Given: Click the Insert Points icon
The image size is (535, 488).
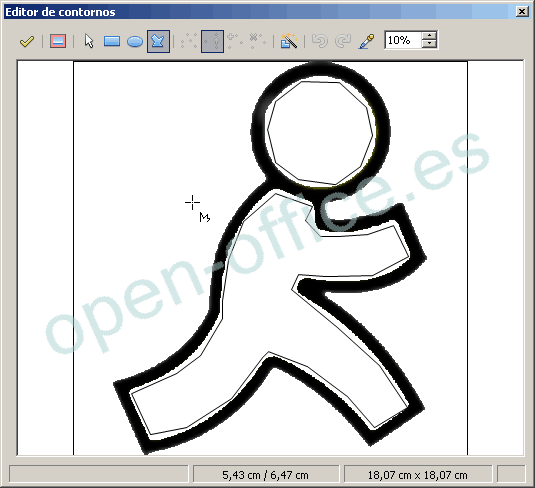Looking at the screenshot, I should point(235,41).
